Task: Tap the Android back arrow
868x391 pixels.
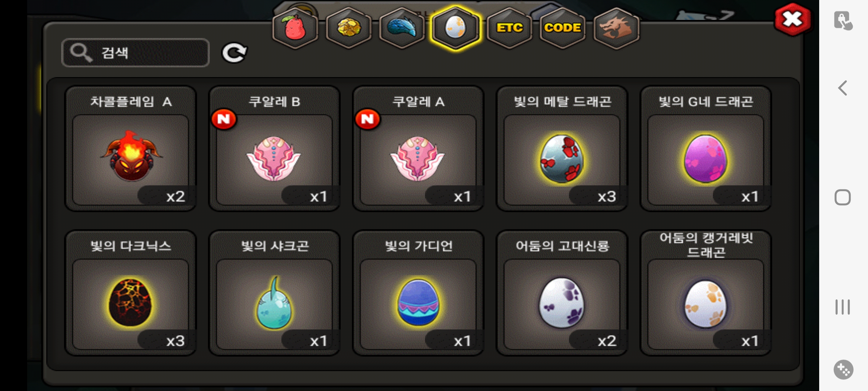Action: 843,88
